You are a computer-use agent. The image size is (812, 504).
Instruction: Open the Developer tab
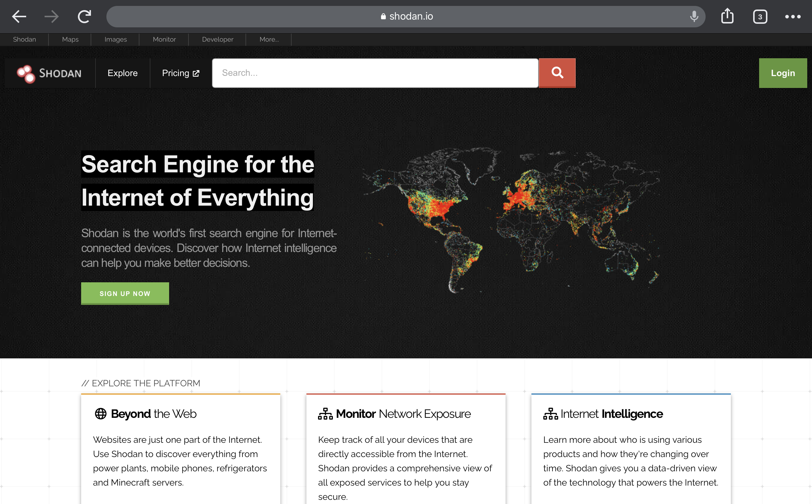[217, 39]
